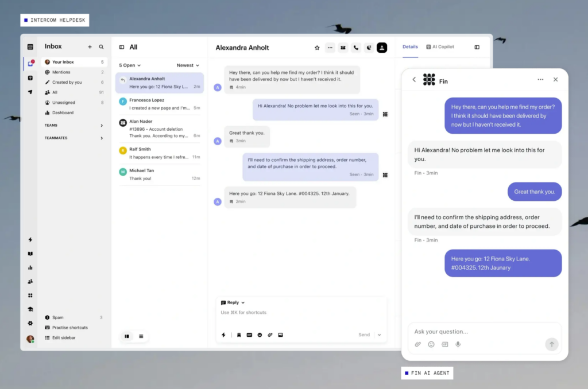Switch to the AI Copilot tab
The height and width of the screenshot is (389, 588).
coord(440,47)
